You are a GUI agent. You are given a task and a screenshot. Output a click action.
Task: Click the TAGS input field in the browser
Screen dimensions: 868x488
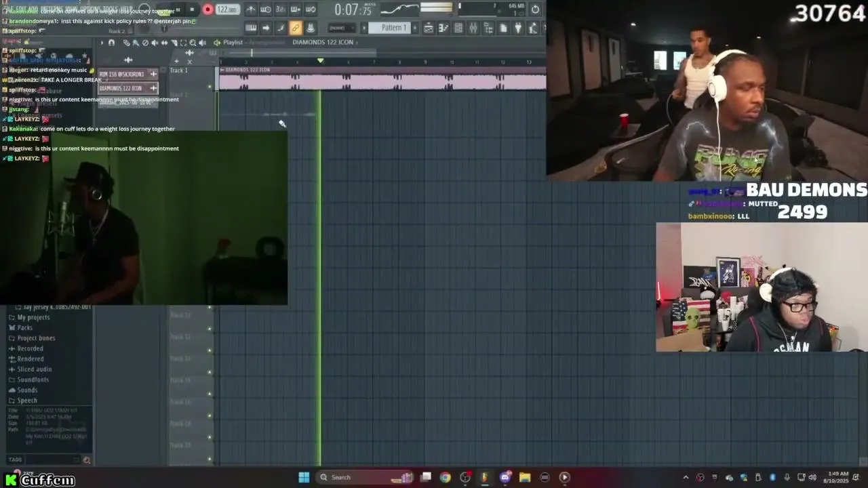pos(52,460)
